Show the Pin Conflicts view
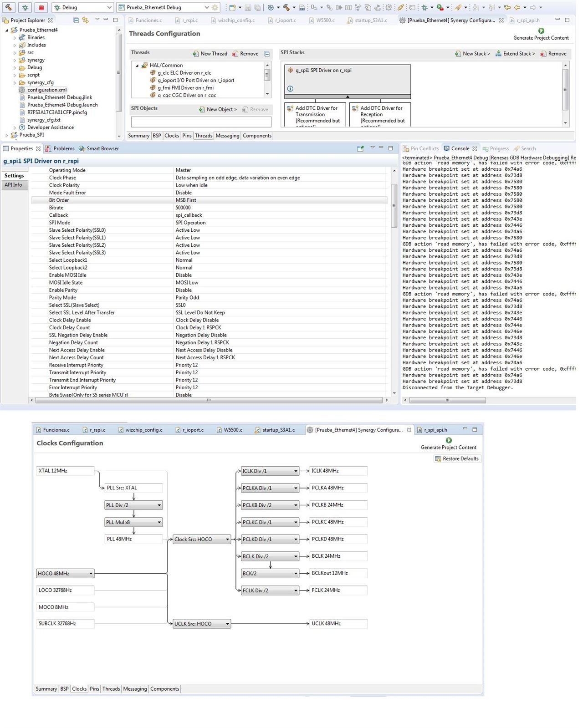 [421, 148]
